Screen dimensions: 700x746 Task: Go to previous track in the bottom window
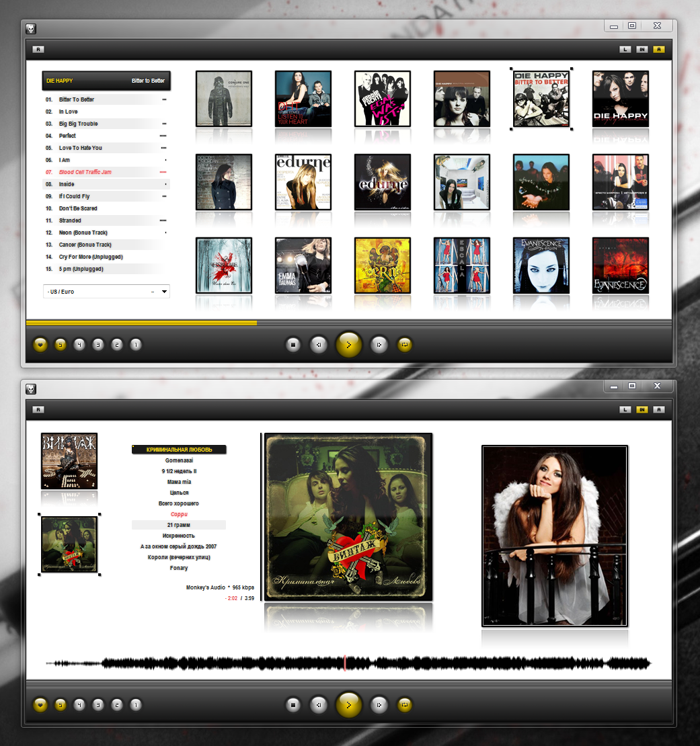click(318, 705)
